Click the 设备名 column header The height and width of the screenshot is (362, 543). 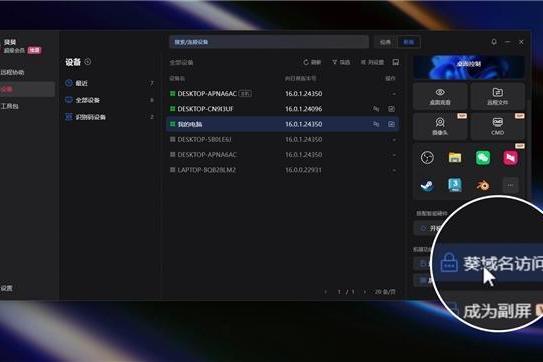point(177,79)
